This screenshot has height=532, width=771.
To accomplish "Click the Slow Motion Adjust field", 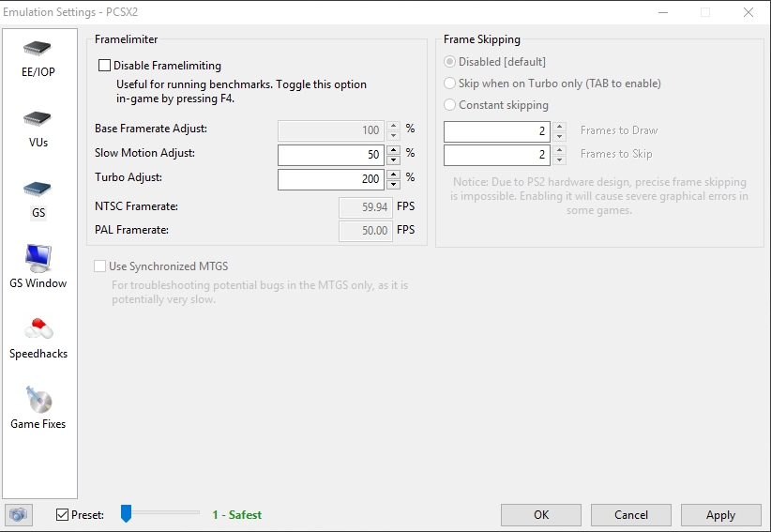I will click(x=331, y=155).
